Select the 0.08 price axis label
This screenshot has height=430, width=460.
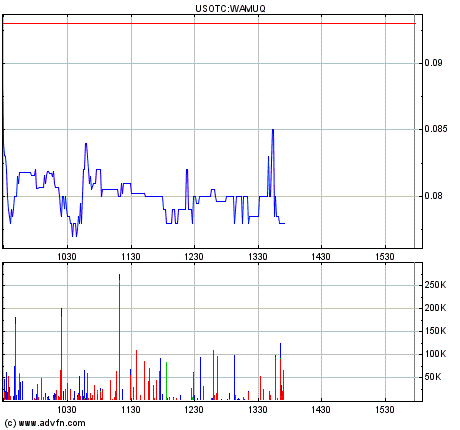pyautogui.click(x=433, y=196)
